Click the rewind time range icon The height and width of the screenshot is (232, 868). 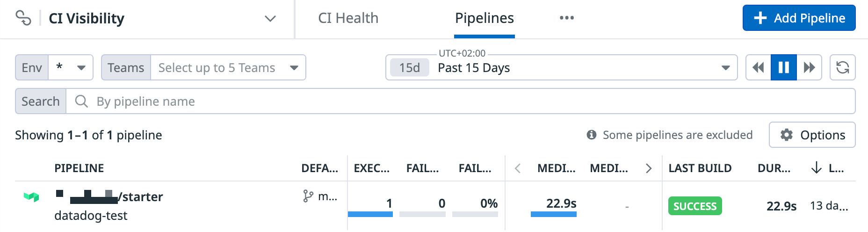pyautogui.click(x=758, y=68)
